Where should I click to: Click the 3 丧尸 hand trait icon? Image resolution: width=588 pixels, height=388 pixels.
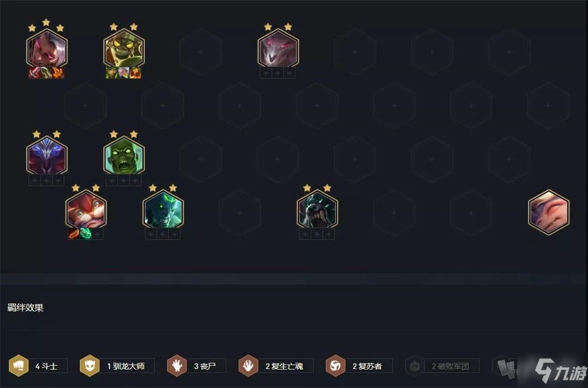pos(177,366)
